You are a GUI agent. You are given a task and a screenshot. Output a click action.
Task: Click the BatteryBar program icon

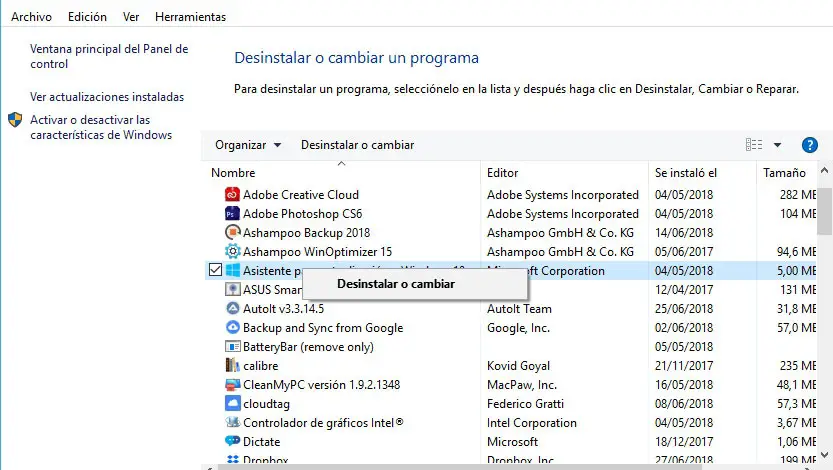232,346
